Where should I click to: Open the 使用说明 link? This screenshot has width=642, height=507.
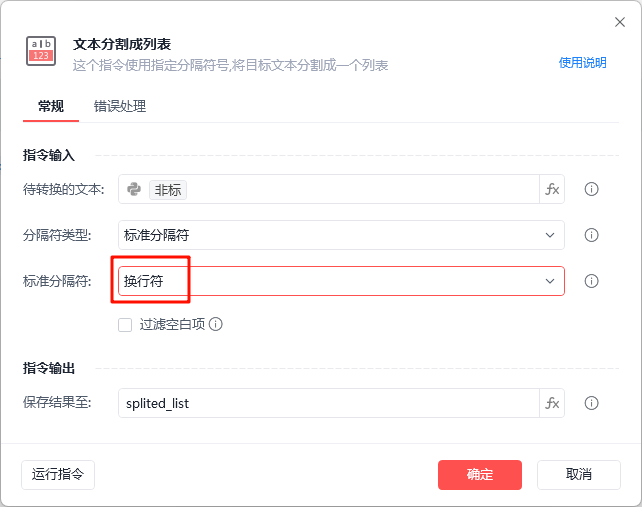click(x=583, y=63)
